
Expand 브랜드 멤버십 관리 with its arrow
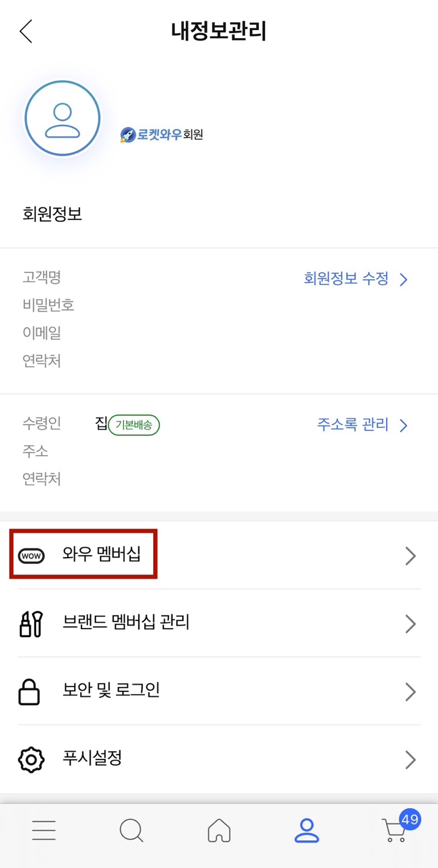pos(410,623)
